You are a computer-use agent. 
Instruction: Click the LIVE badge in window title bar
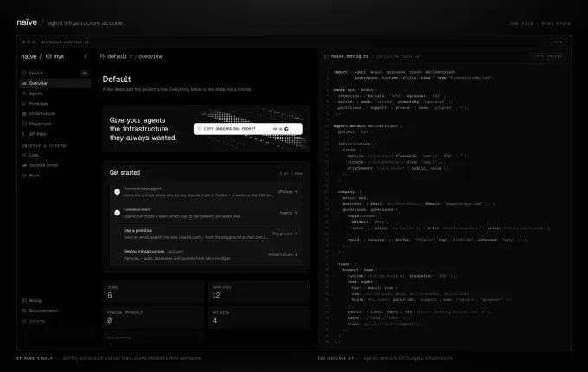558,42
